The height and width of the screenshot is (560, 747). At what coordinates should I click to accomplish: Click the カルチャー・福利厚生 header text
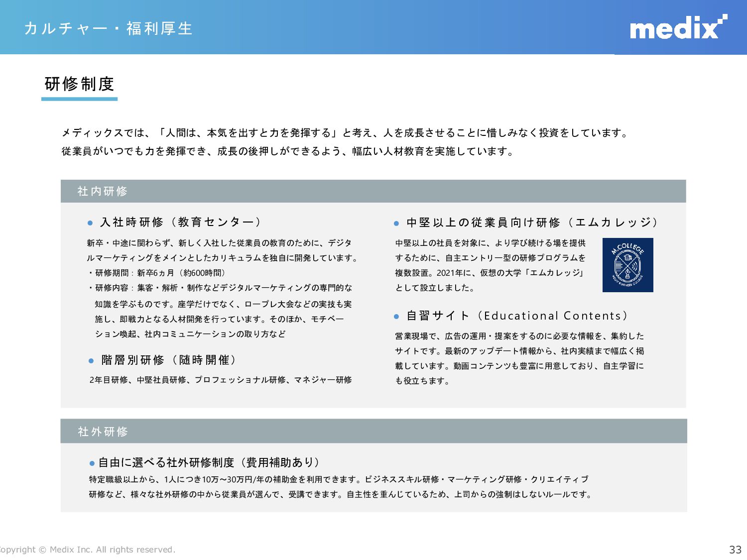coord(109,28)
